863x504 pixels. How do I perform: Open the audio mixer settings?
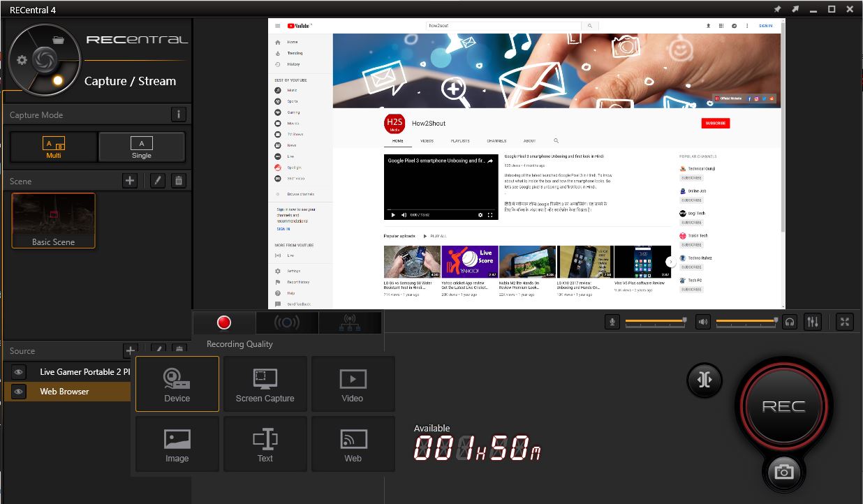pyautogui.click(x=813, y=322)
